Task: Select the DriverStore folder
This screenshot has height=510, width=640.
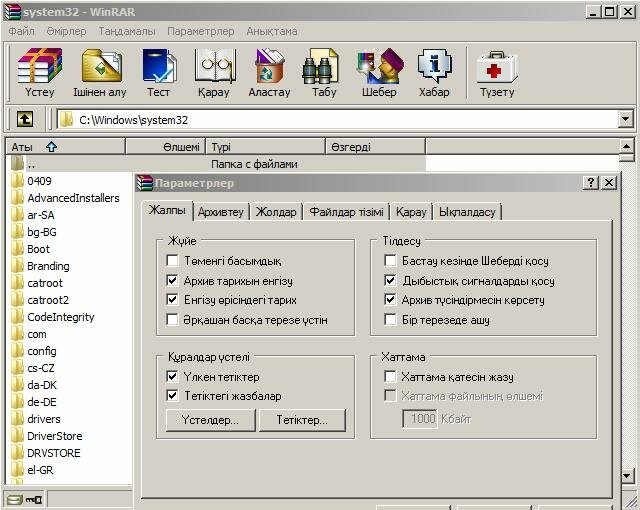Action: (47, 436)
